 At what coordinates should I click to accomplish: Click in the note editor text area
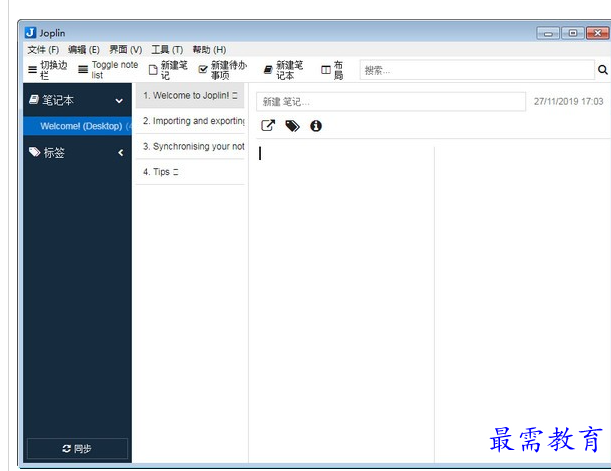click(x=346, y=304)
